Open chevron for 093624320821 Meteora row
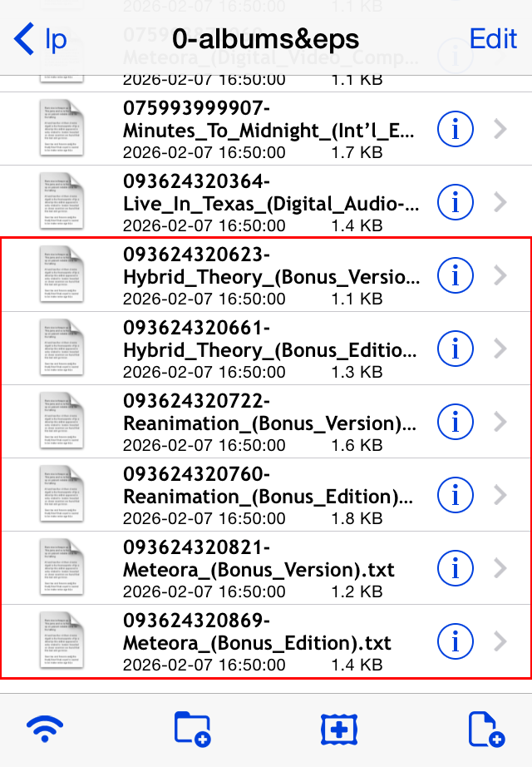The width and height of the screenshot is (532, 767). click(500, 568)
